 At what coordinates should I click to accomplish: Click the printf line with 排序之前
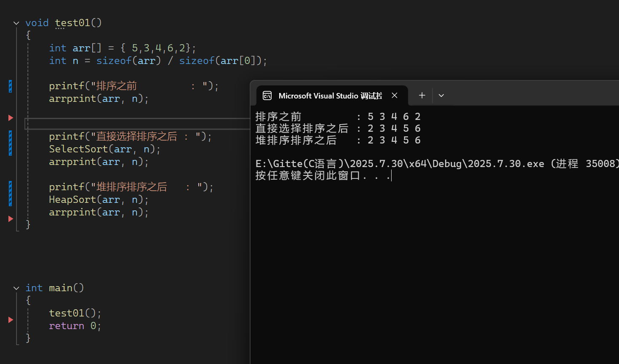(x=134, y=86)
